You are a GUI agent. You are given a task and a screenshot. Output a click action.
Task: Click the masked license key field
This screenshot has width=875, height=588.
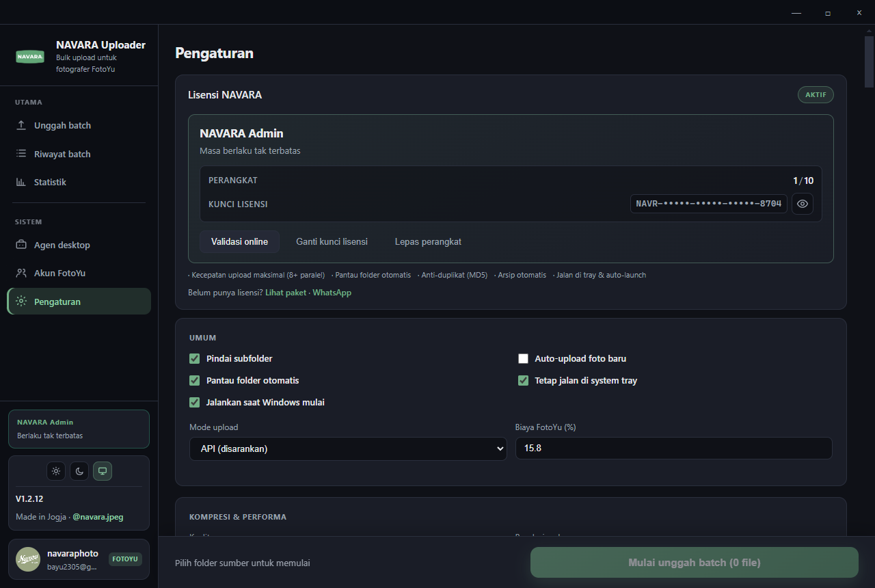[x=709, y=204]
